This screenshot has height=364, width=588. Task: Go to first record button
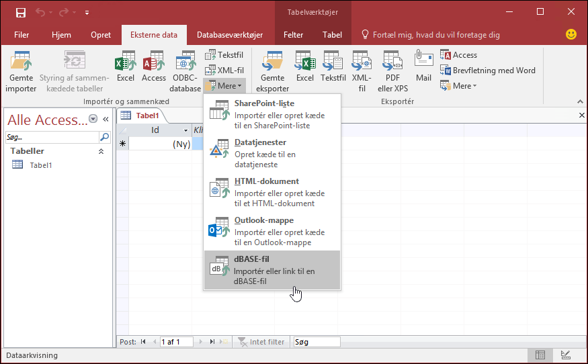pos(143,342)
